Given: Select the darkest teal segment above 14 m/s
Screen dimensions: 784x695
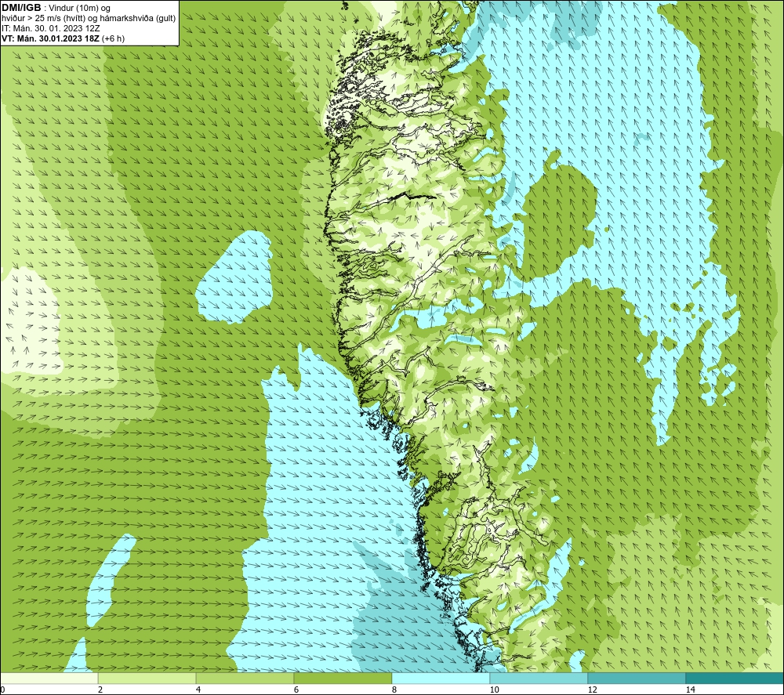Looking at the screenshot, I should [x=735, y=678].
